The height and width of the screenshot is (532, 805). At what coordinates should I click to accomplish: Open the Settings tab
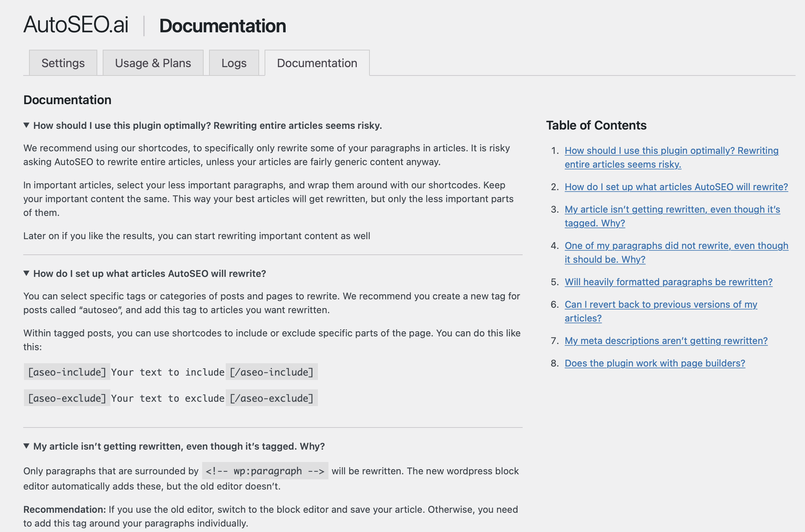pyautogui.click(x=63, y=63)
